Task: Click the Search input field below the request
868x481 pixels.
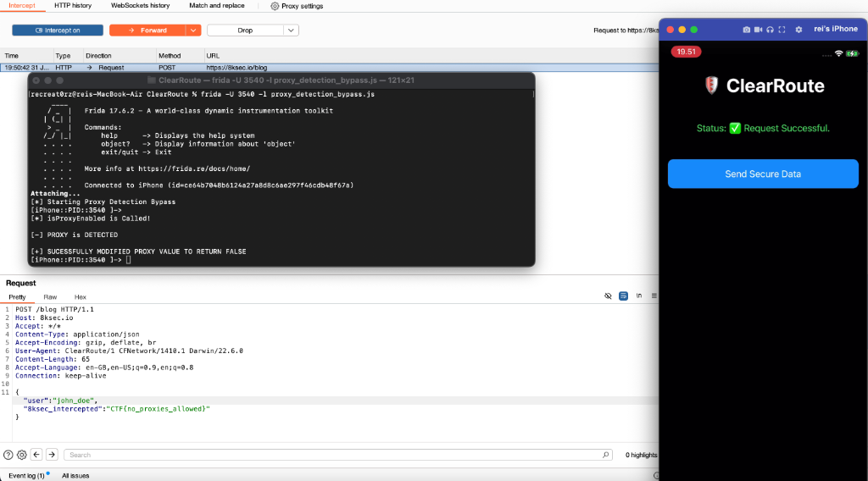Action: (339, 455)
